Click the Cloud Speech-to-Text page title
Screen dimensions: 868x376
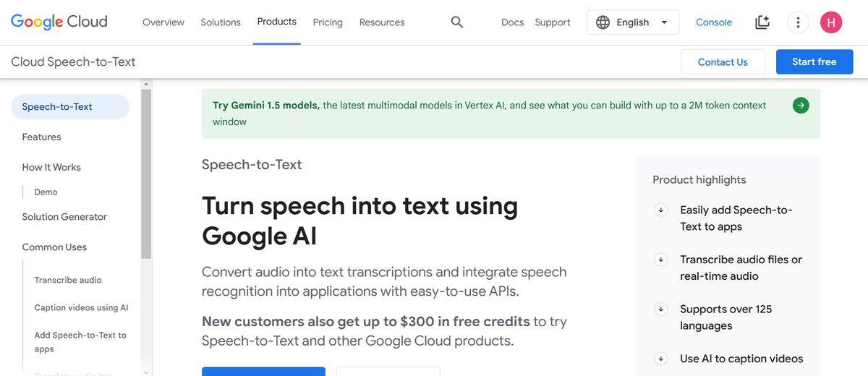click(x=73, y=62)
